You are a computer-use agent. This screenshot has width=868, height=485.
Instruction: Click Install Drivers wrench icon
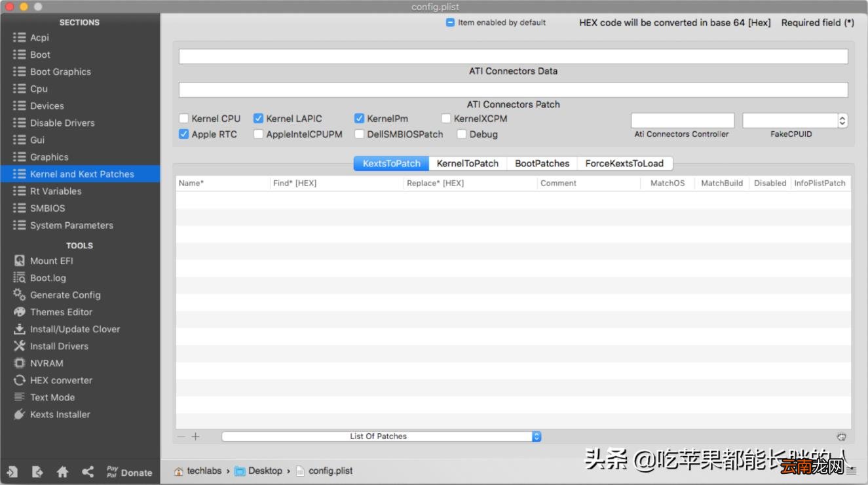pyautogui.click(x=20, y=346)
